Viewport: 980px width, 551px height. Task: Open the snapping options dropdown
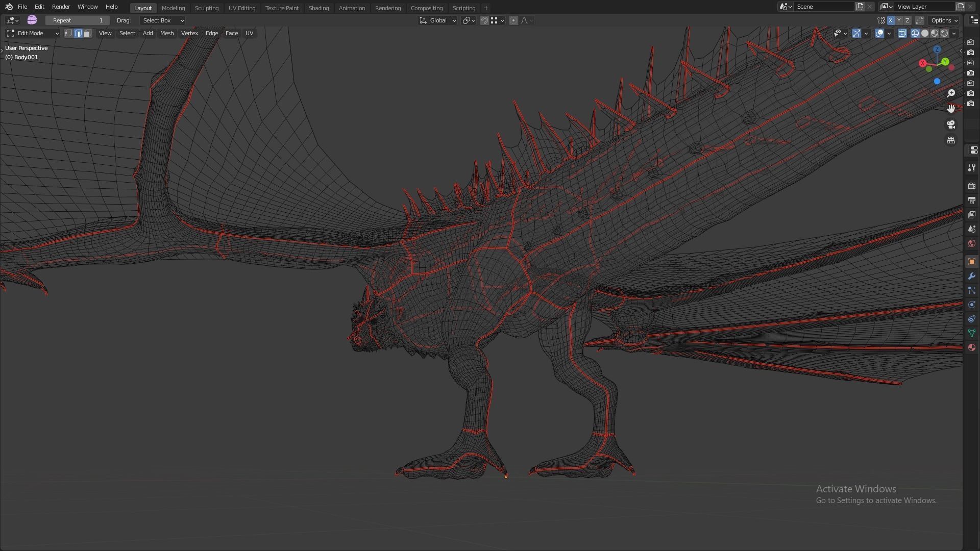[498, 20]
